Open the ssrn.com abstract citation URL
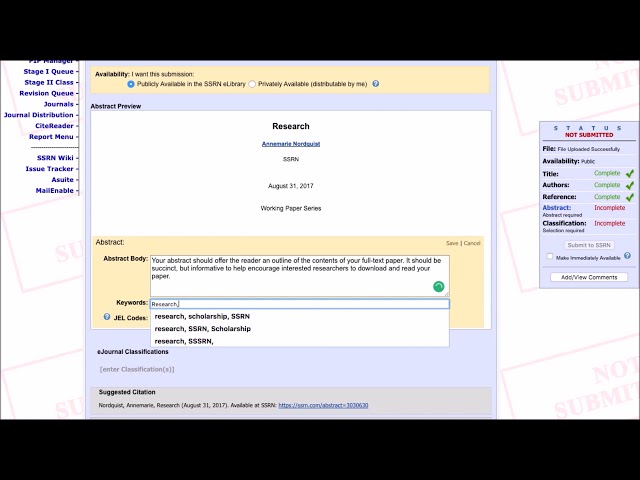640x480 pixels. (x=323, y=405)
